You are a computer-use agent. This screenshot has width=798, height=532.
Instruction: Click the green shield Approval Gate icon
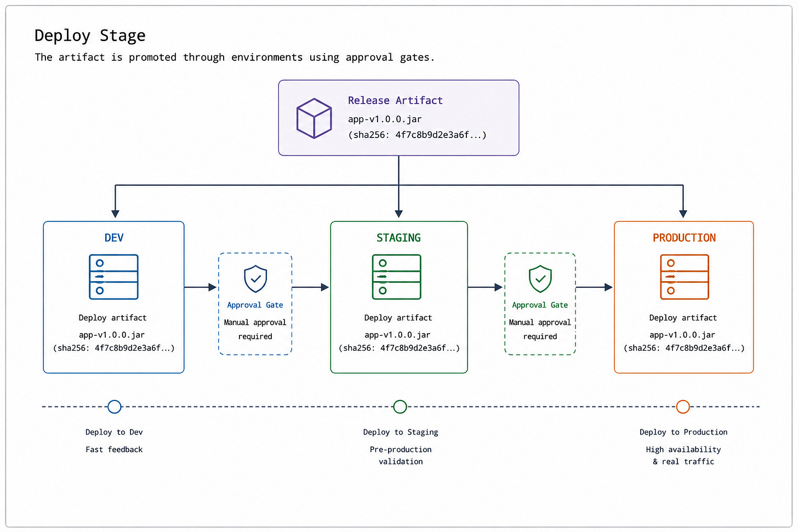point(540,279)
